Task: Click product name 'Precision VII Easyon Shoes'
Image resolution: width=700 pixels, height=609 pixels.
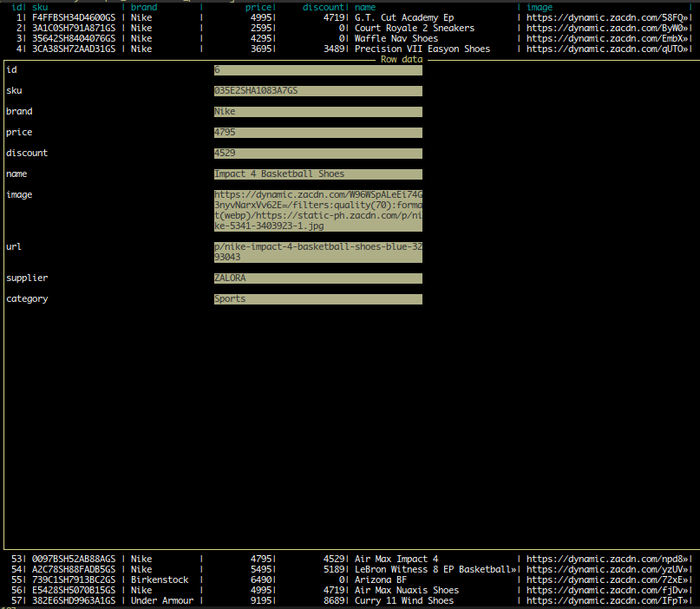Action: pyautogui.click(x=422, y=49)
